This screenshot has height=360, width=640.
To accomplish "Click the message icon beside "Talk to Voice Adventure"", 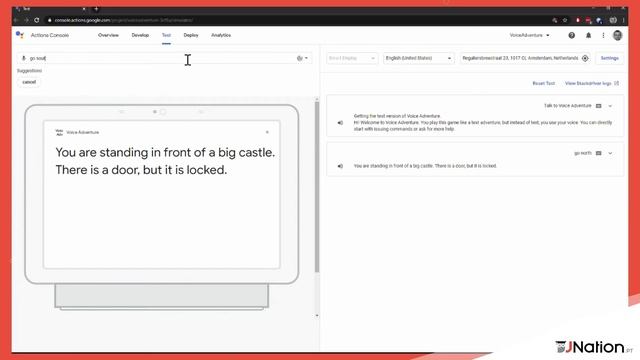I will tap(598, 106).
